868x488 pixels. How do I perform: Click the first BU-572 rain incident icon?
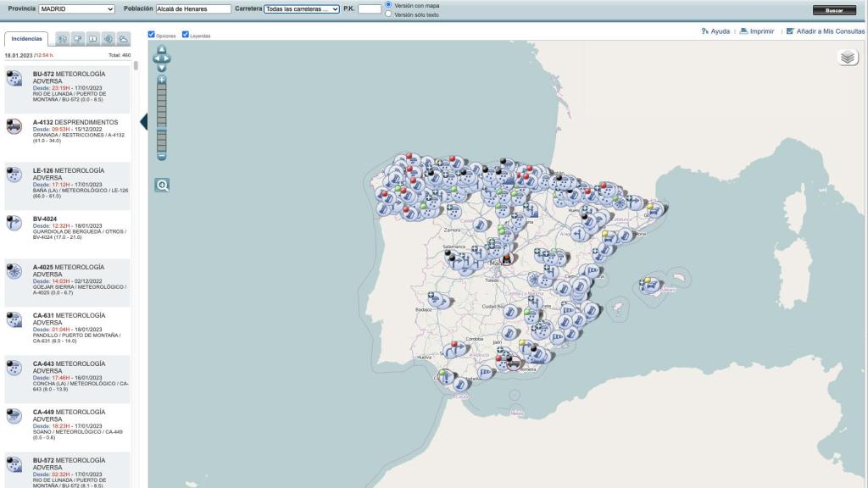point(14,78)
